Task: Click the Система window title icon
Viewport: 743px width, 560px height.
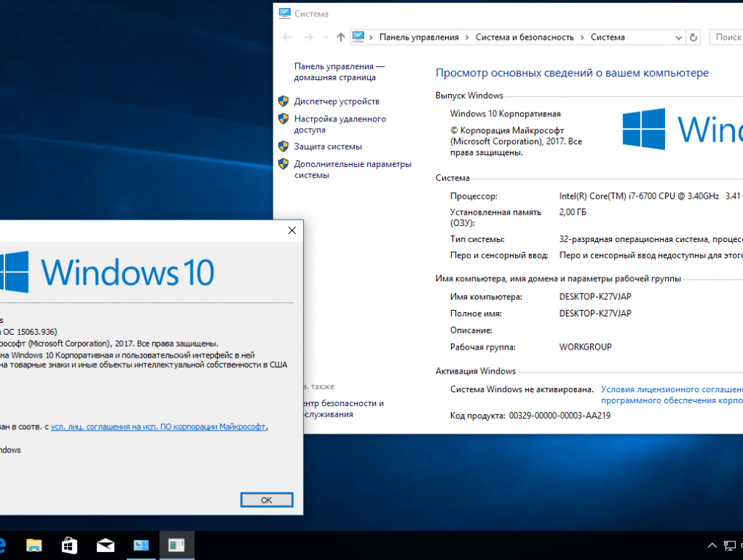Action: 284,13
